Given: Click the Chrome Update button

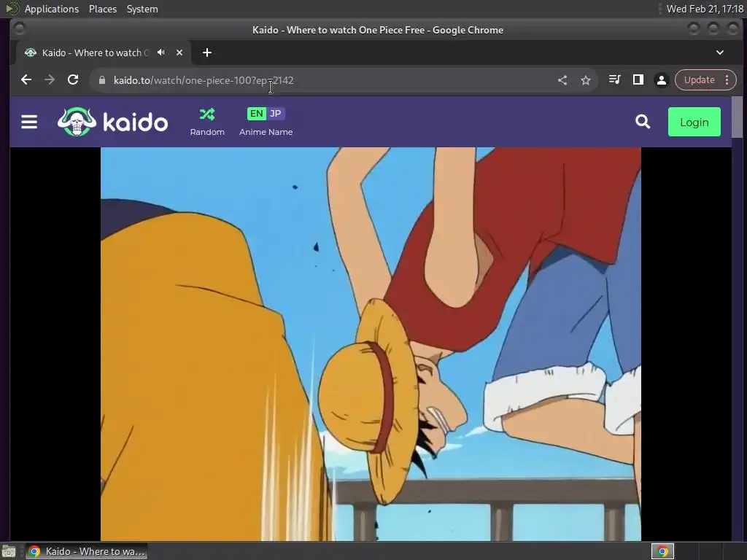Looking at the screenshot, I should pyautogui.click(x=700, y=80).
